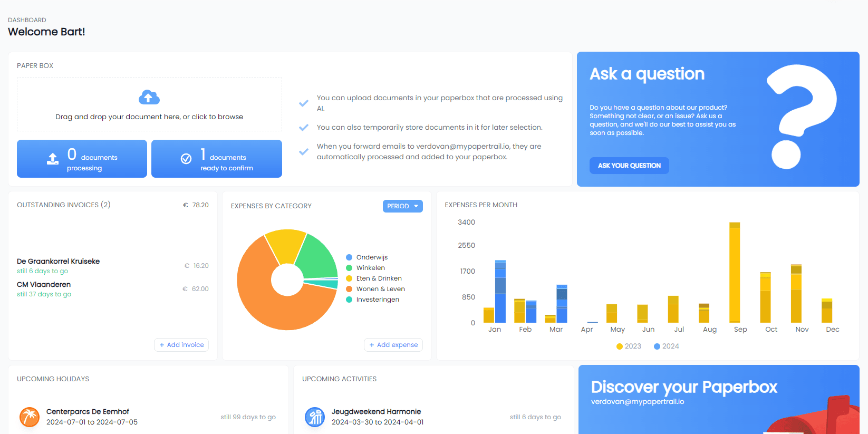Click the Add expense button

coord(393,345)
